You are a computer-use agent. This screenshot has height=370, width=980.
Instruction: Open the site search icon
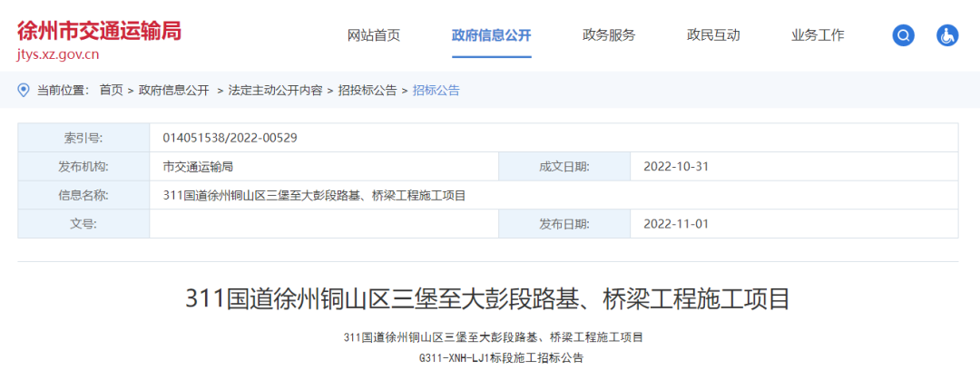(903, 35)
